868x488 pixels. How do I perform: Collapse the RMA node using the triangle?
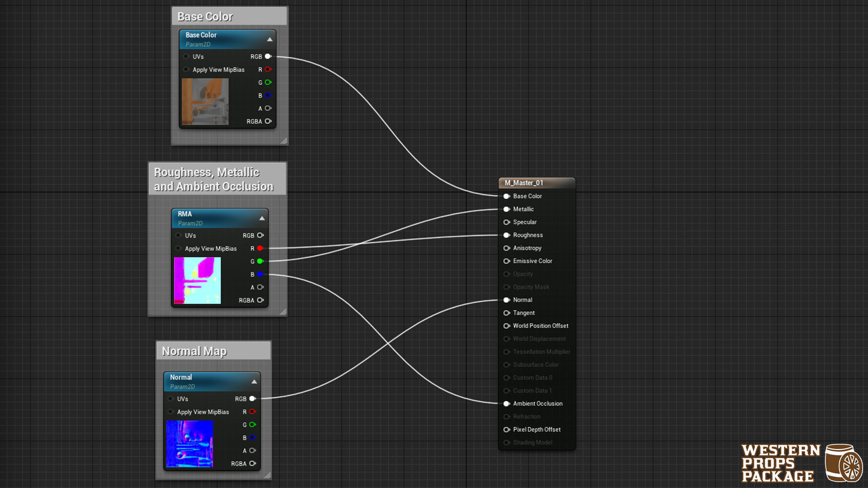(x=262, y=218)
